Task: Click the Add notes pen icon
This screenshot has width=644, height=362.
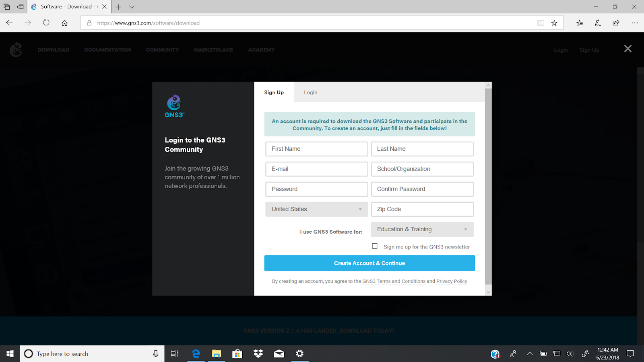Action: point(598,23)
